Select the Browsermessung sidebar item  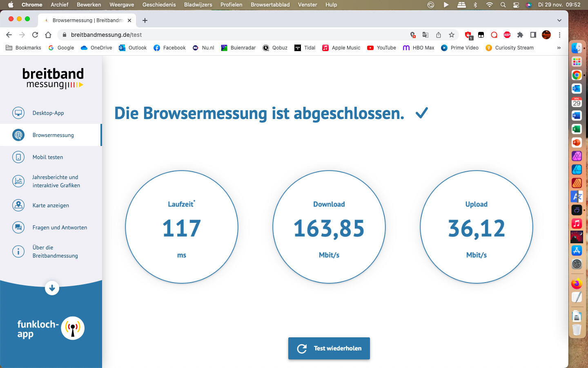click(53, 135)
